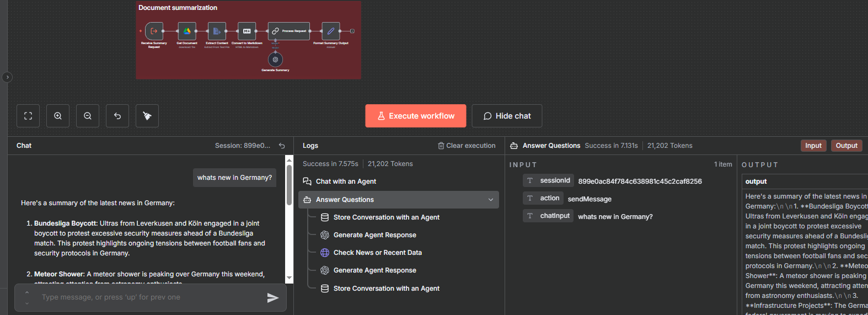This screenshot has width=868, height=315.
Task: Click the chat scrollbar thumb
Action: 289,185
